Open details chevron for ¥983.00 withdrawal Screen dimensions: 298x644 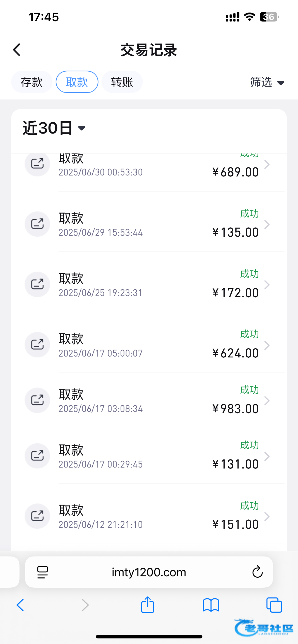pyautogui.click(x=267, y=401)
